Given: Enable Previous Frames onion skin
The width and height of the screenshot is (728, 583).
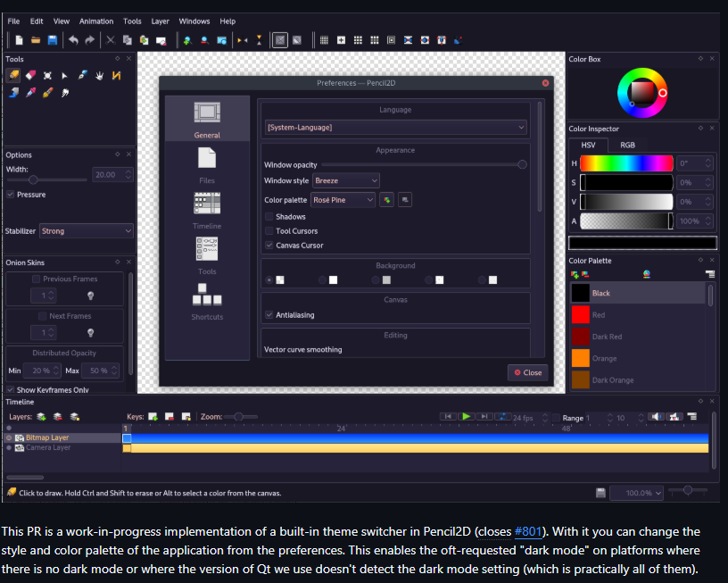Looking at the screenshot, I should (36, 279).
